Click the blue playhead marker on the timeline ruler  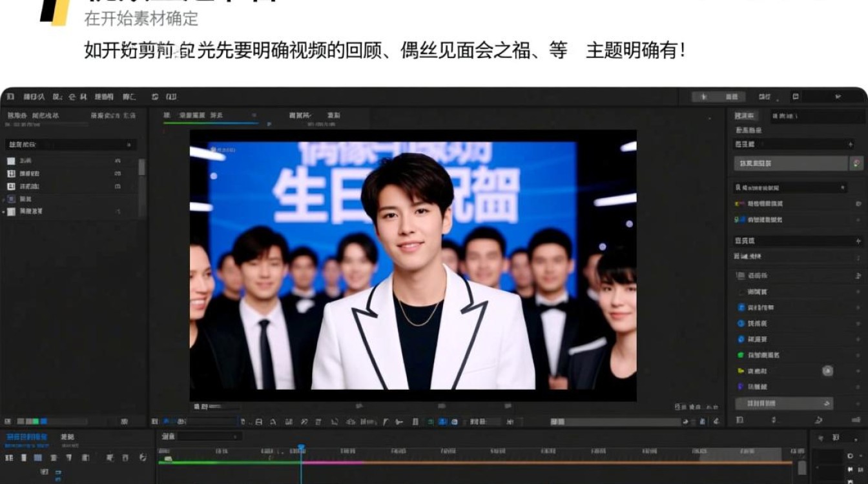(301, 447)
